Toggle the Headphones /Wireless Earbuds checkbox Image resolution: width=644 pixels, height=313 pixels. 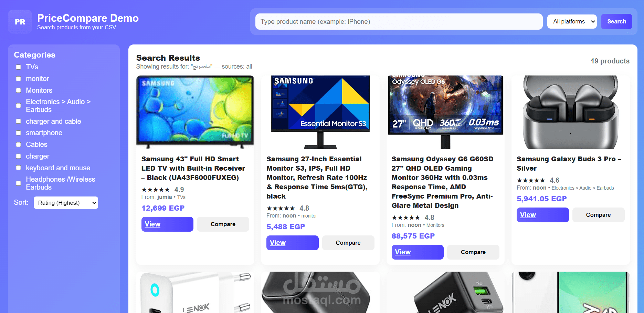(19, 183)
